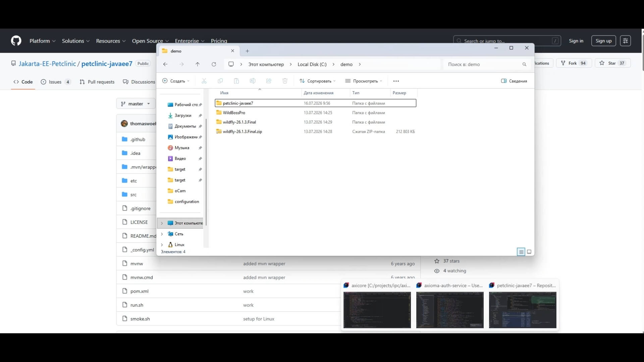The width and height of the screenshot is (644, 362).
Task: Add a new Explorer tab
Action: (x=247, y=51)
